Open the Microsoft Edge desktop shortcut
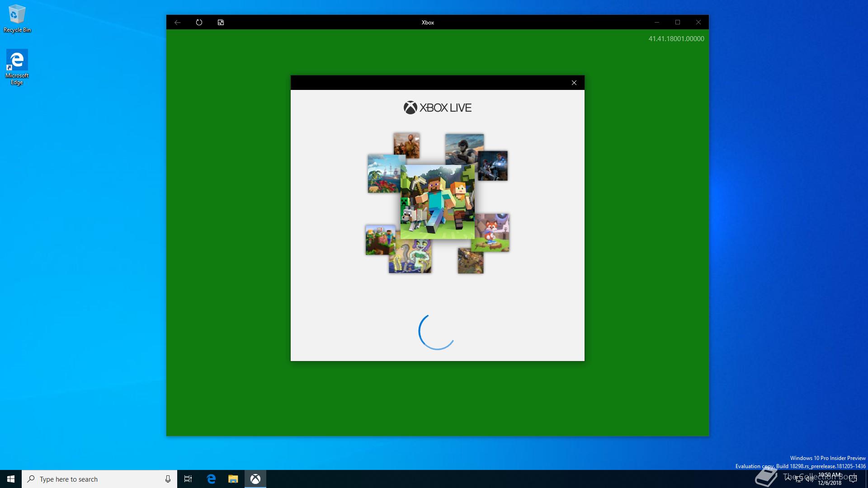The height and width of the screenshot is (488, 868). [x=17, y=67]
